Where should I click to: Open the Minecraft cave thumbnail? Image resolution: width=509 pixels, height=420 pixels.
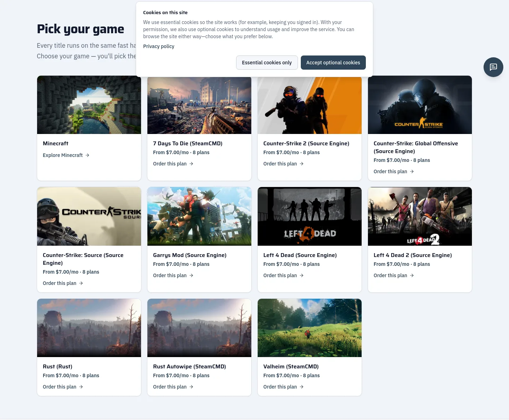click(89, 105)
